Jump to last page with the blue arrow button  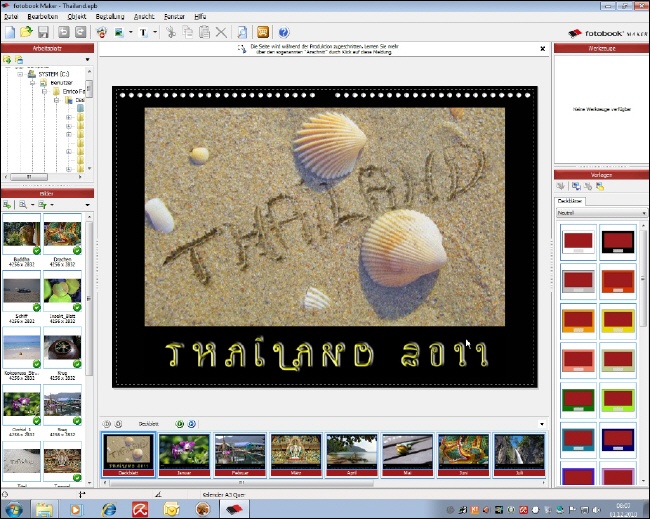(x=192, y=424)
